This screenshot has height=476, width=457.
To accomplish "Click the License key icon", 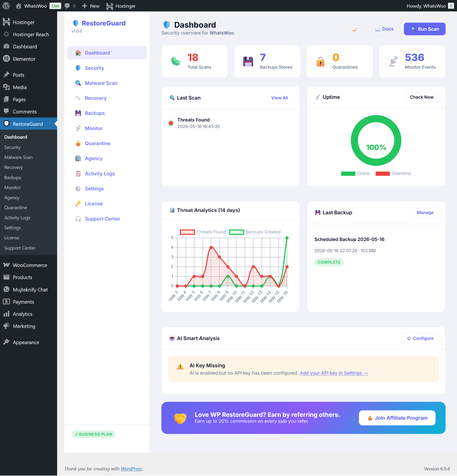I will pos(78,204).
